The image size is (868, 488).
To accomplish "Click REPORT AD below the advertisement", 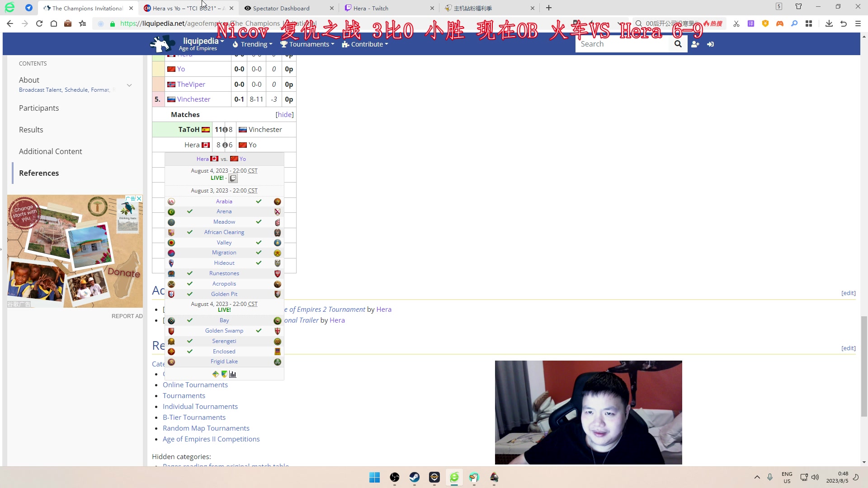I will click(x=127, y=316).
